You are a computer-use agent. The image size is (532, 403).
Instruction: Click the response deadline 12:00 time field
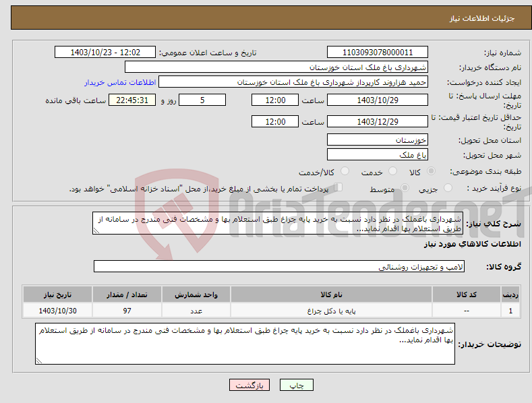tap(275, 100)
